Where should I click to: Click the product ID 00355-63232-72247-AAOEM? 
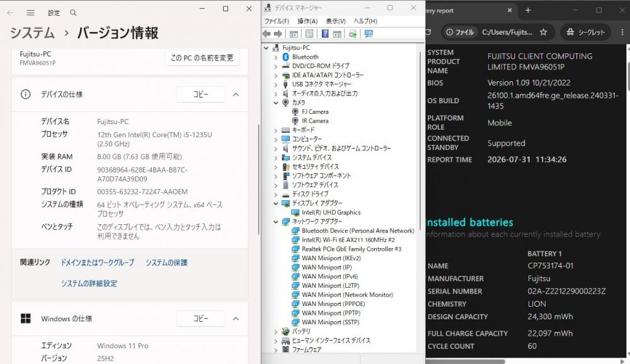click(x=142, y=192)
